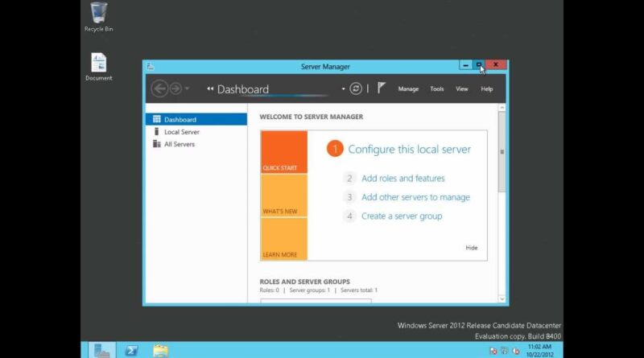The height and width of the screenshot is (358, 644).
Task: Click the Dashboard grid icon in sidebar
Action: pos(156,119)
